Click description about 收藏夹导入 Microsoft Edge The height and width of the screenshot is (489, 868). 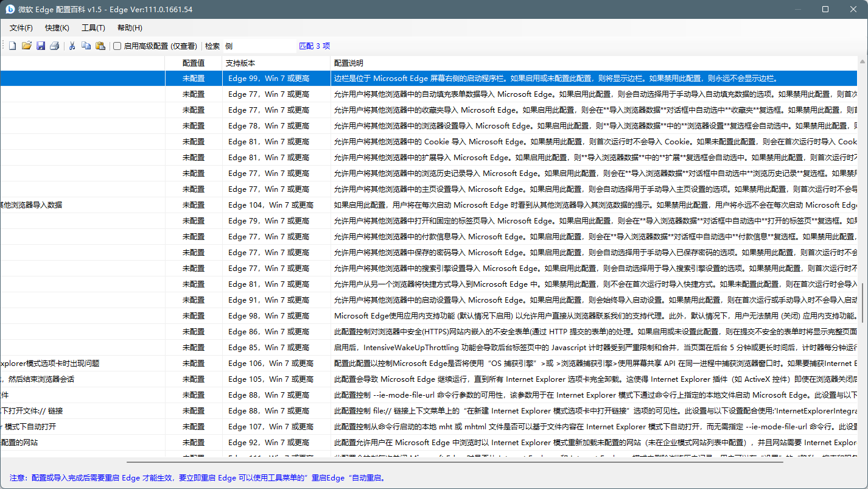(595, 110)
